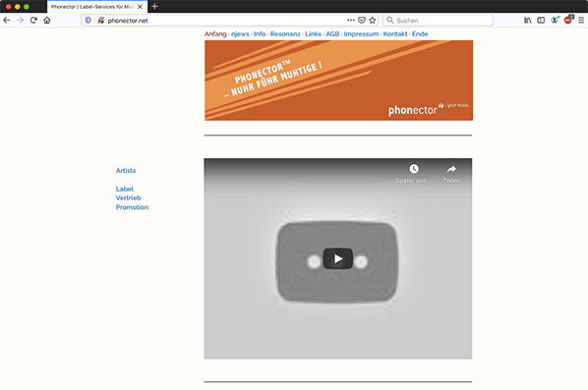Open the Library toolbar icon
The height and width of the screenshot is (390, 588).
point(528,21)
